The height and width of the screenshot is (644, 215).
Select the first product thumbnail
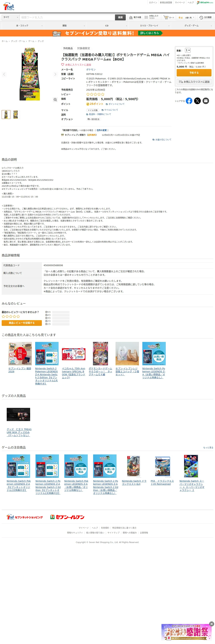click(6, 115)
